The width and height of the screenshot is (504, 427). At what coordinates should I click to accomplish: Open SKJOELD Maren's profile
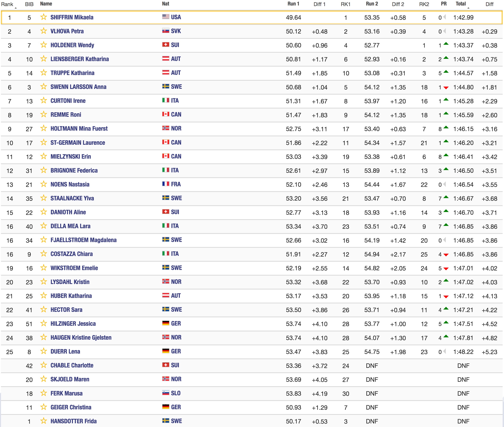point(70,379)
